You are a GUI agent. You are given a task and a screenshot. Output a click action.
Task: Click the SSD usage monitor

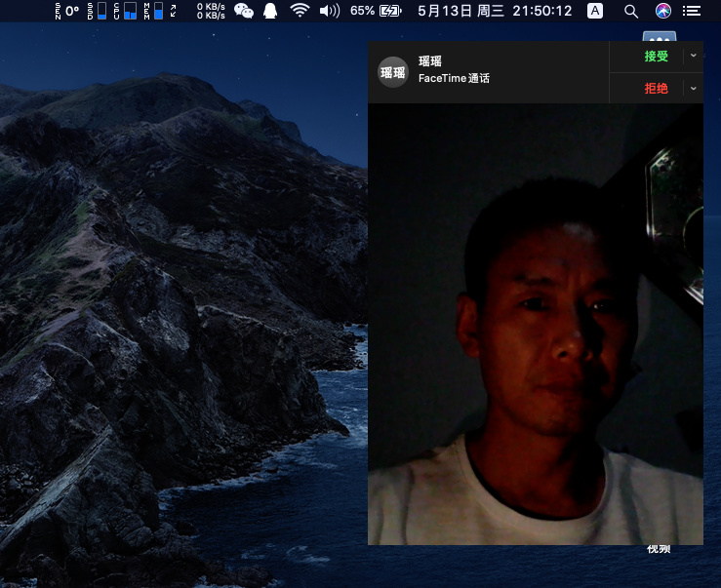point(97,11)
